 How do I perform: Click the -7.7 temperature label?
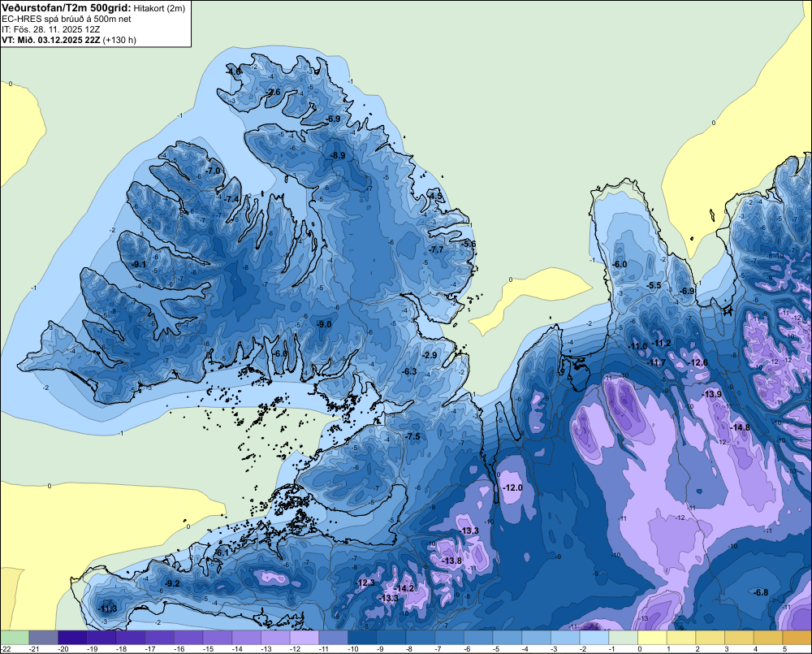[436, 249]
